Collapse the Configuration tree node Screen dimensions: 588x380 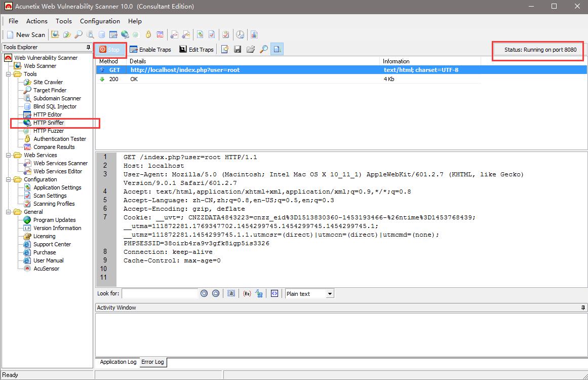[9, 179]
